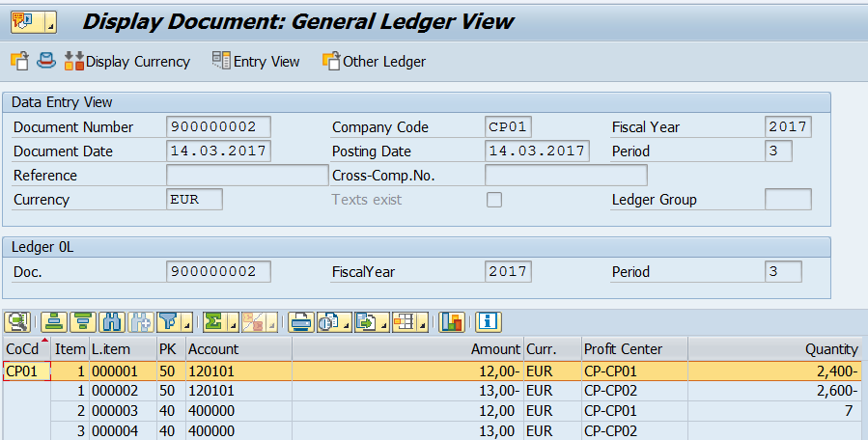Viewport: 868px width, 440px height.
Task: Click quantity 2,600- cell
Action: 774,391
